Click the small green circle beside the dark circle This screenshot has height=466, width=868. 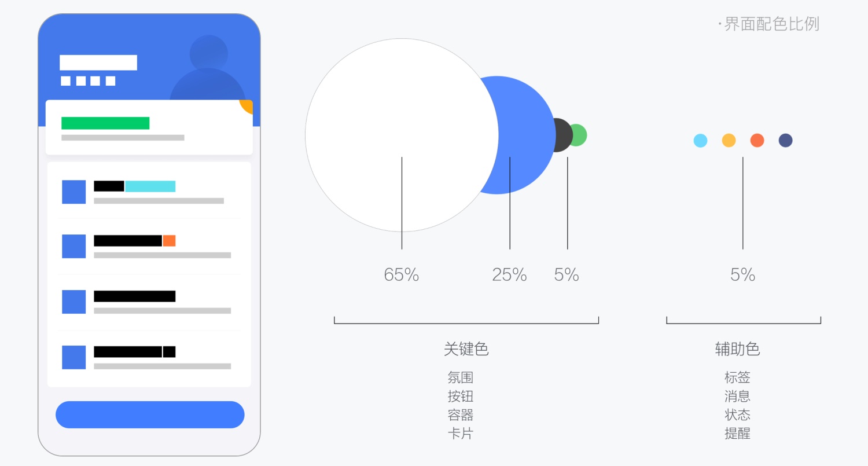pos(579,135)
